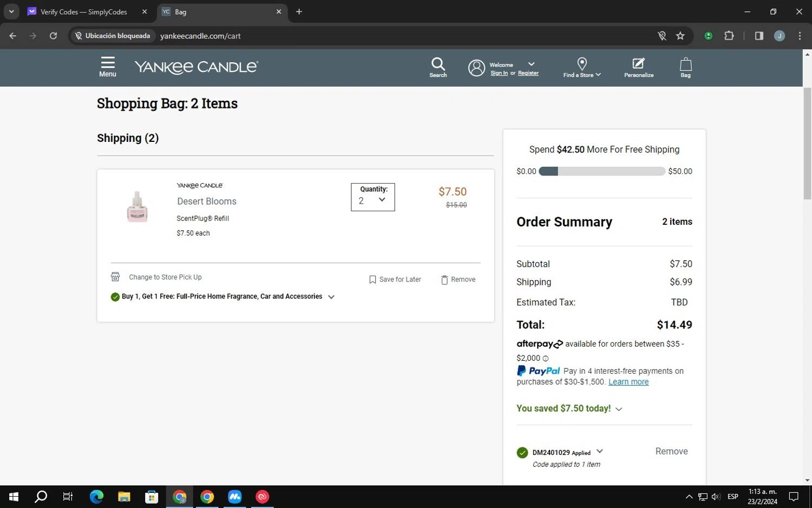Expand the DM2401029 applied code details
Viewport: 812px width, 508px height.
599,452
